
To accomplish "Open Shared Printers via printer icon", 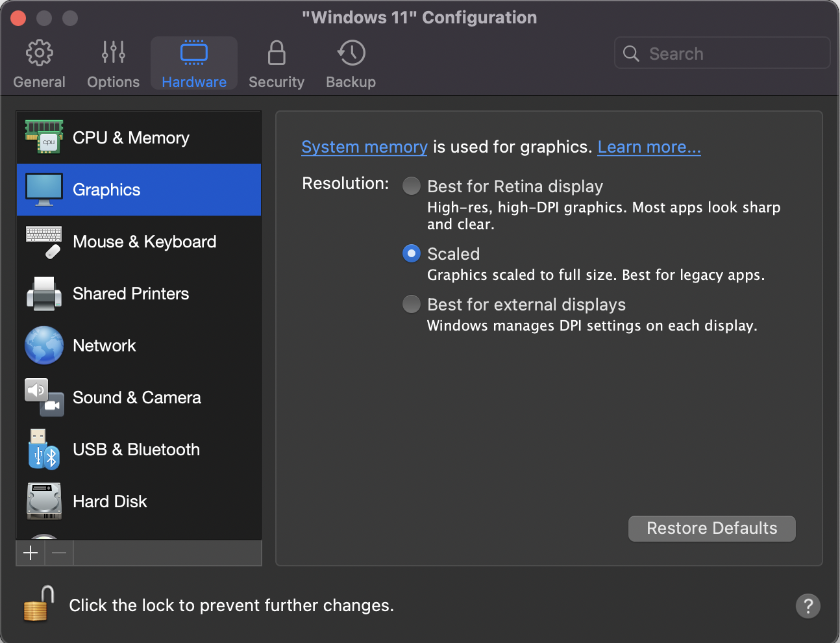I will [44, 294].
